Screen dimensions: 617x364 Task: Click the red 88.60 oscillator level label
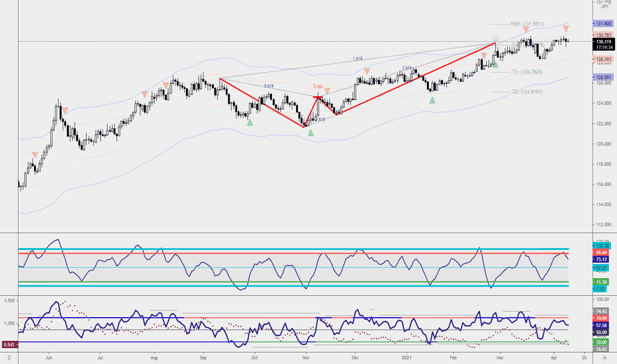coord(602,252)
